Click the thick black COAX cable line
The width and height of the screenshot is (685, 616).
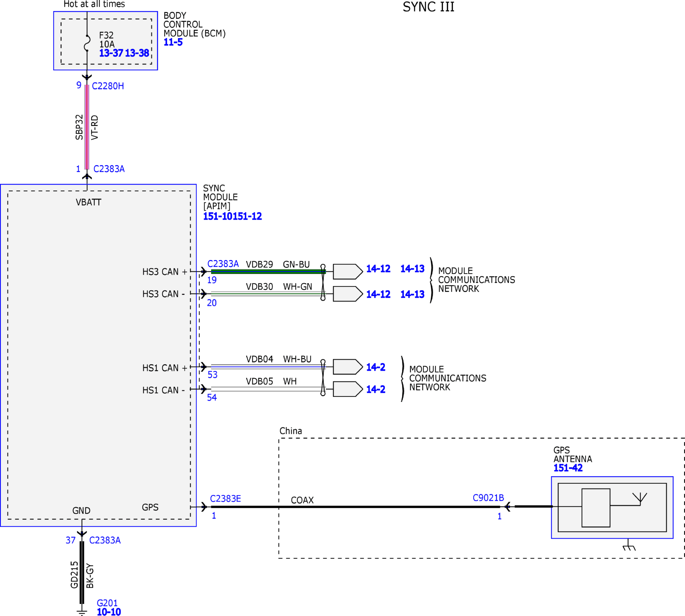[355, 507]
